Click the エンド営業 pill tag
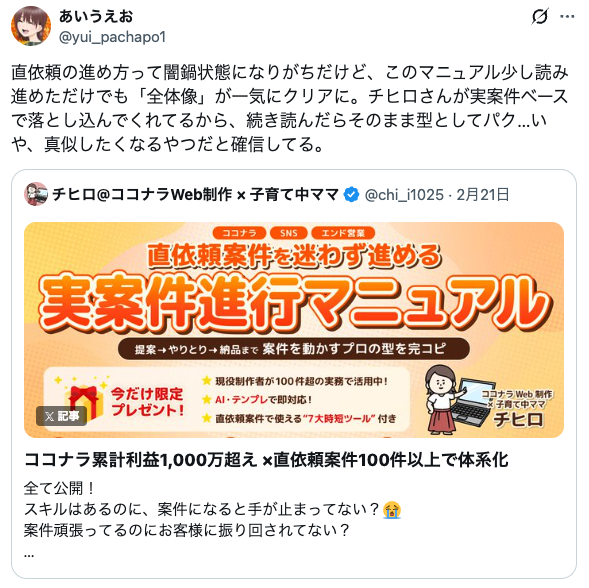 click(x=343, y=233)
